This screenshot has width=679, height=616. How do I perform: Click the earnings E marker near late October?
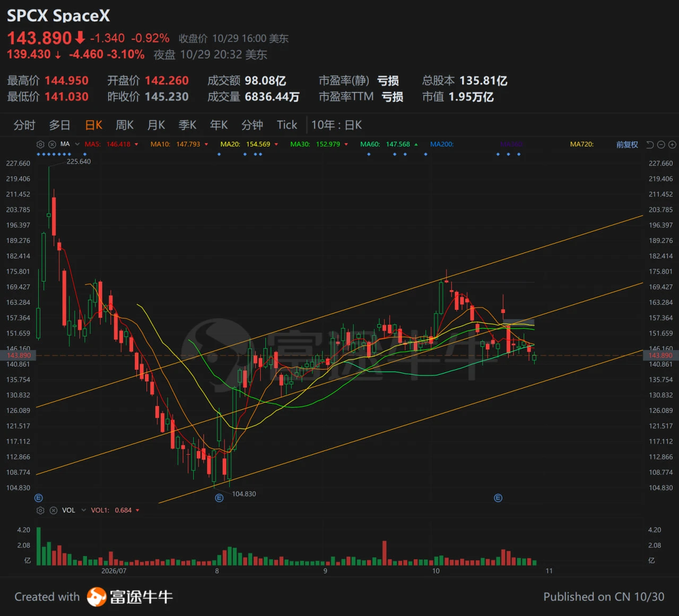click(498, 498)
